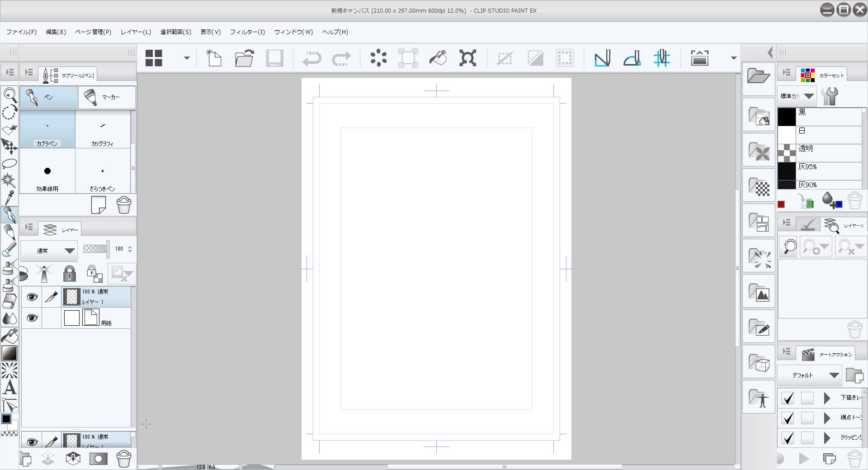Viewport: 868px width, 470px height.
Task: Toggle visibility of the 用紙 paper layer
Action: [32, 318]
